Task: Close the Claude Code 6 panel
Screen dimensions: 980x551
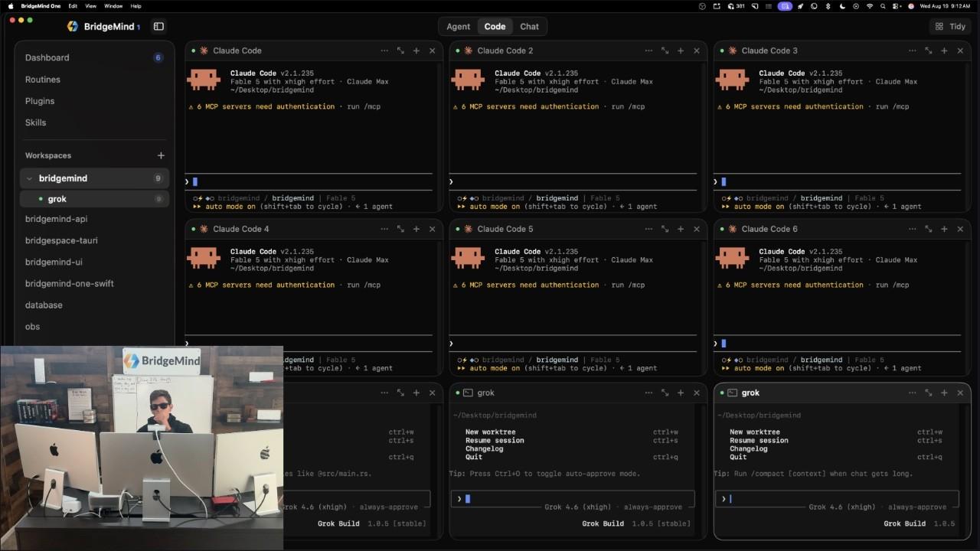Action: (x=961, y=229)
